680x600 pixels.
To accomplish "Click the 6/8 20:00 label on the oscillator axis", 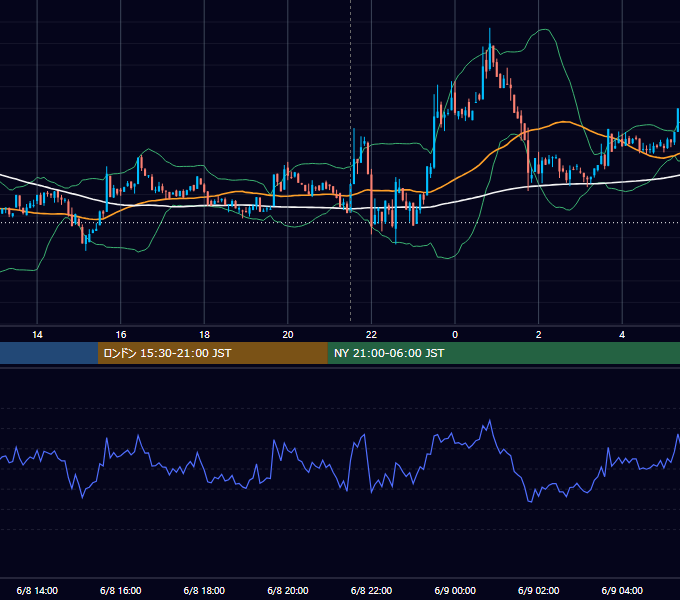I will (x=288, y=590).
